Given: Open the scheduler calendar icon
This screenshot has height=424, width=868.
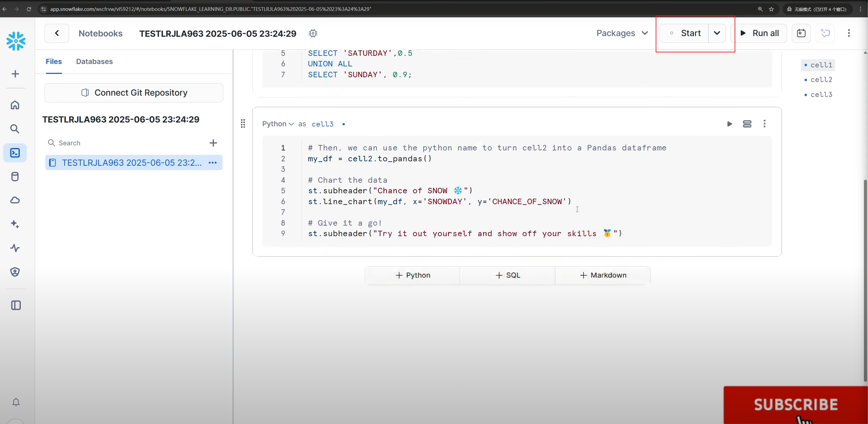Looking at the screenshot, I should 801,33.
